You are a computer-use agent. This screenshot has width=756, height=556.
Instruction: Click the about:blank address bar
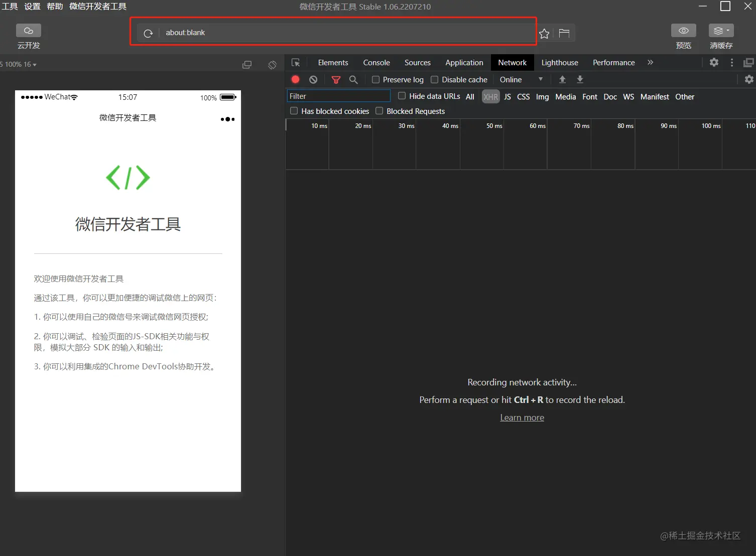tap(346, 33)
